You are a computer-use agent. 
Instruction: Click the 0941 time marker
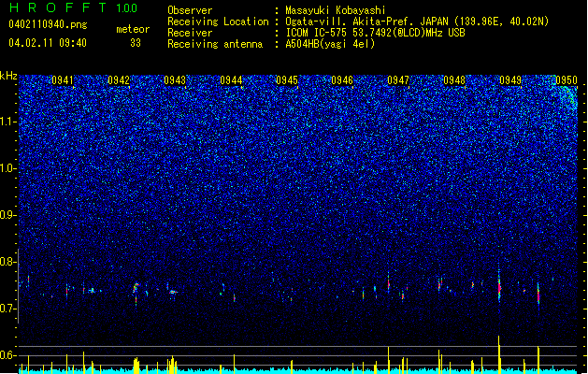coord(63,80)
